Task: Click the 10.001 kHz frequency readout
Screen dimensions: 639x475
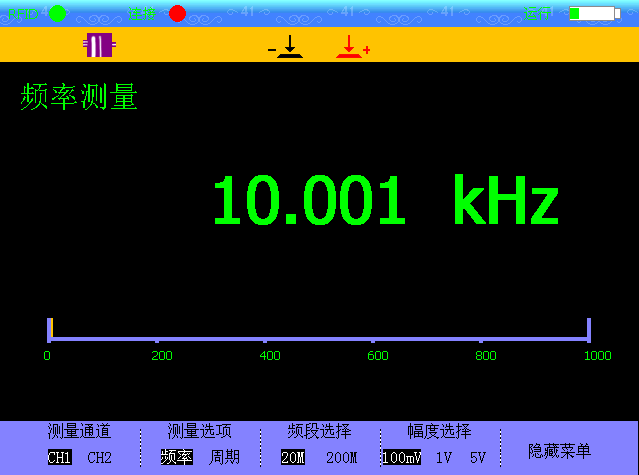Action: pos(384,201)
